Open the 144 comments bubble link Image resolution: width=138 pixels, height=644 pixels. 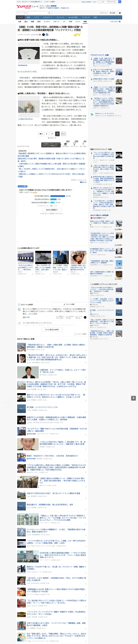pos(33,35)
